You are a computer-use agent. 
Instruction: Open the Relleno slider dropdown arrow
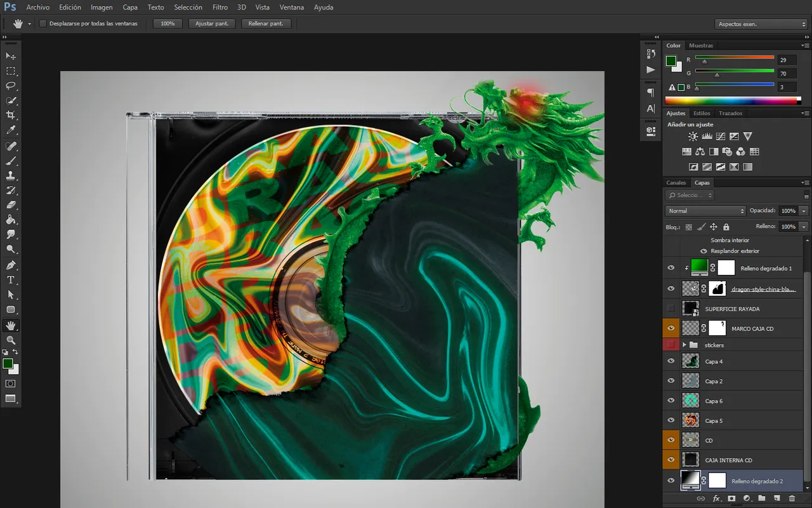[x=804, y=227]
